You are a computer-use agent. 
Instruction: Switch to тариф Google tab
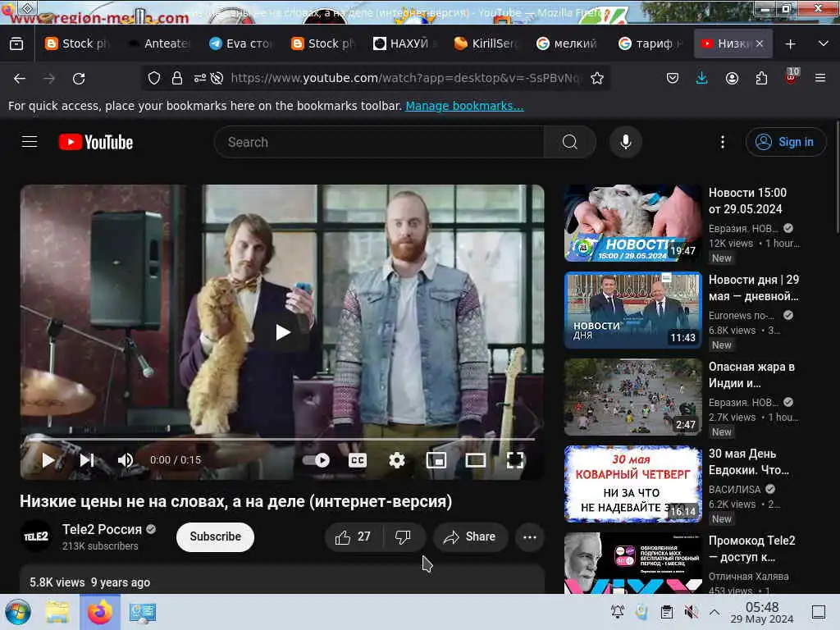coord(651,44)
